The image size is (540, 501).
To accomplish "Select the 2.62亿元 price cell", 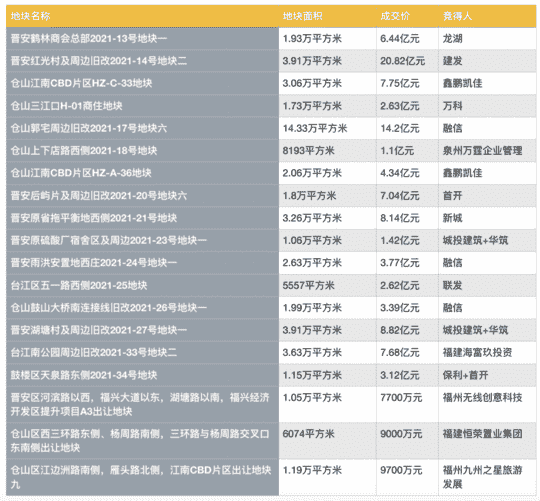I will click(x=407, y=285).
